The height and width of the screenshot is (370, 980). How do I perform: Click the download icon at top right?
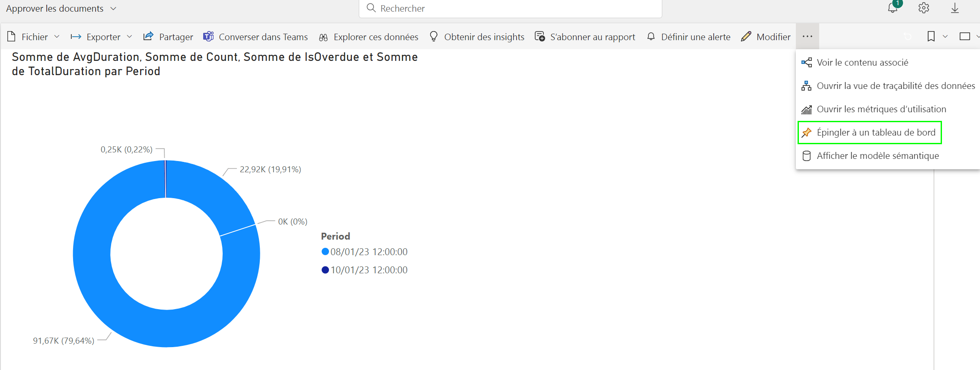pos(955,8)
